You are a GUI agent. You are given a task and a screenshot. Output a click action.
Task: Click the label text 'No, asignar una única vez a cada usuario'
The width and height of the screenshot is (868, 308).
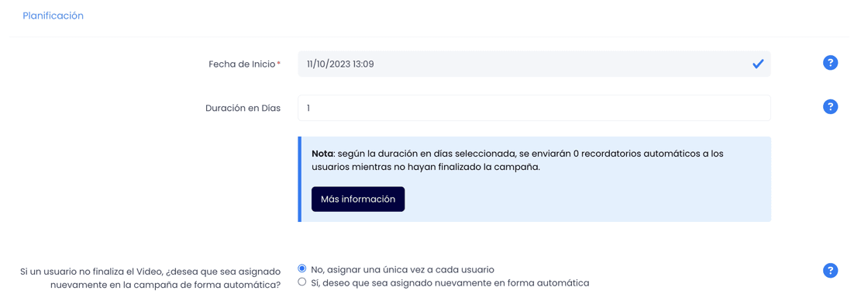(402, 269)
